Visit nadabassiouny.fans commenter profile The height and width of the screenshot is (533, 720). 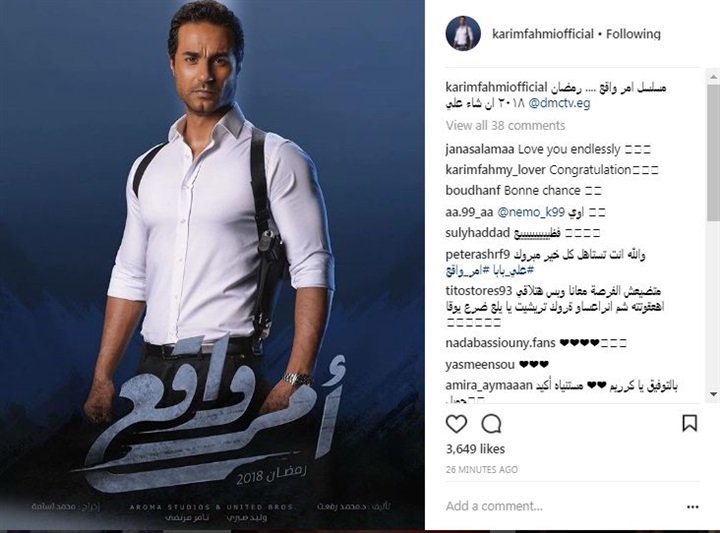[x=500, y=343]
